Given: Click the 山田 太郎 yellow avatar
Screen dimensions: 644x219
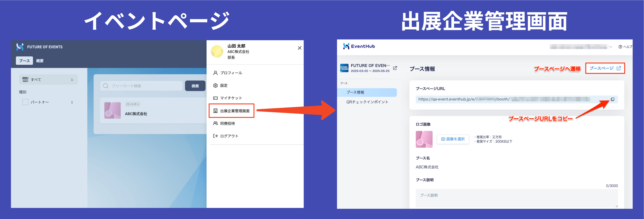Looking at the screenshot, I should pos(217,51).
